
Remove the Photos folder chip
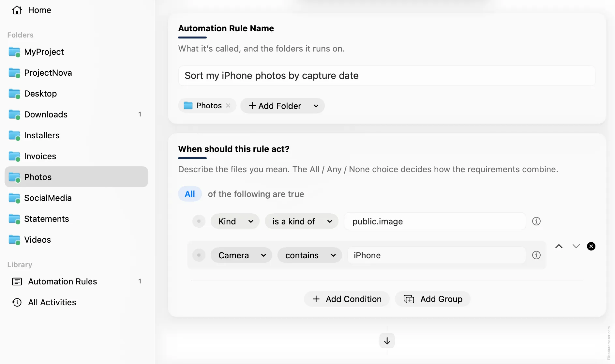[228, 105]
